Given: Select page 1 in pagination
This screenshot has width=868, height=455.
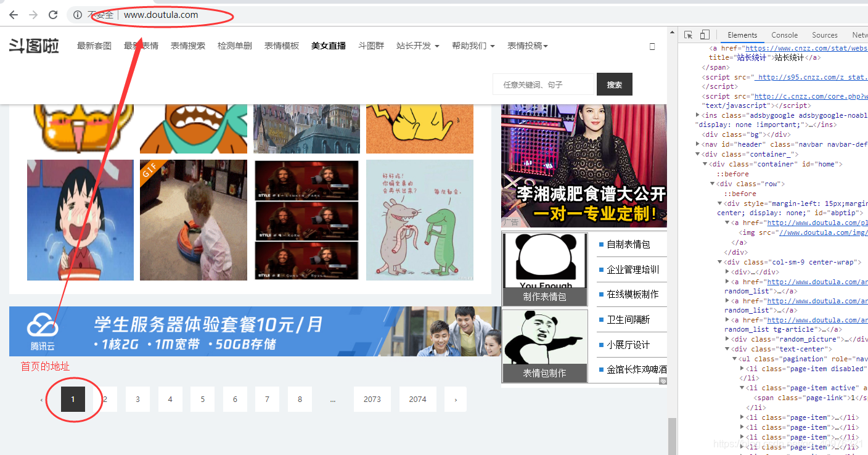Looking at the screenshot, I should point(73,400).
